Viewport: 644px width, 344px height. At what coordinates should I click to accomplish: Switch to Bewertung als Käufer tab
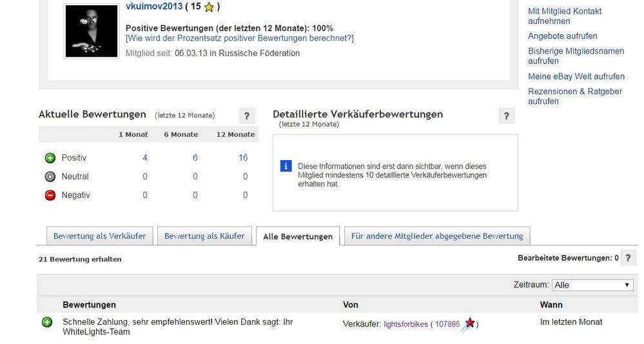(x=204, y=236)
